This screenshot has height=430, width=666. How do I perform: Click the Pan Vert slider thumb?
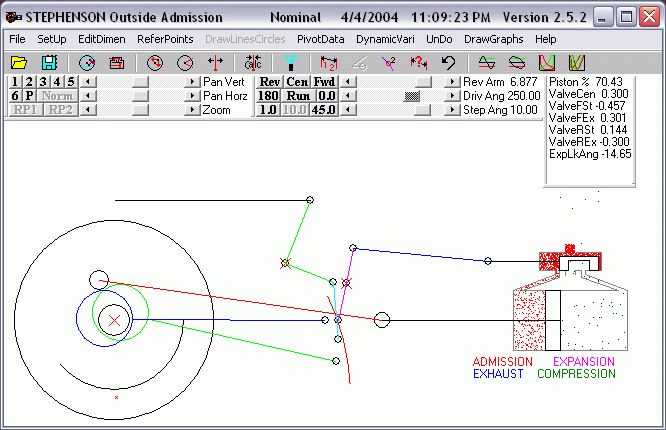point(140,82)
